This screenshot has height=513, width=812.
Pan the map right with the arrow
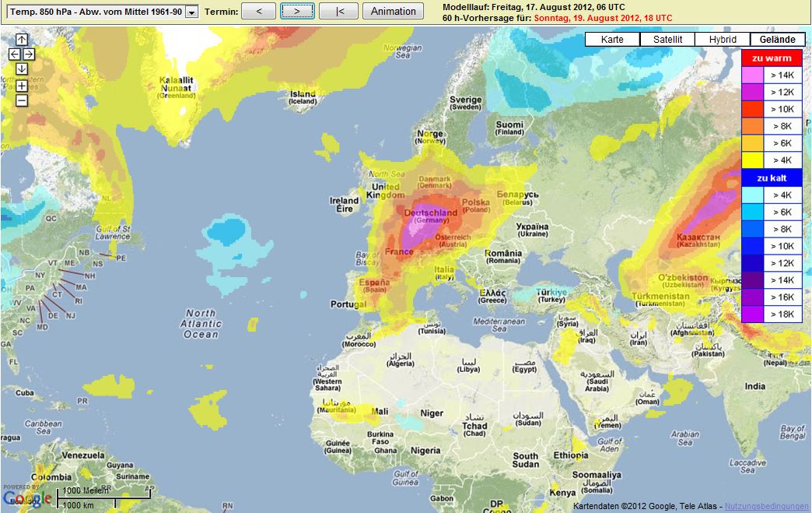click(29, 54)
